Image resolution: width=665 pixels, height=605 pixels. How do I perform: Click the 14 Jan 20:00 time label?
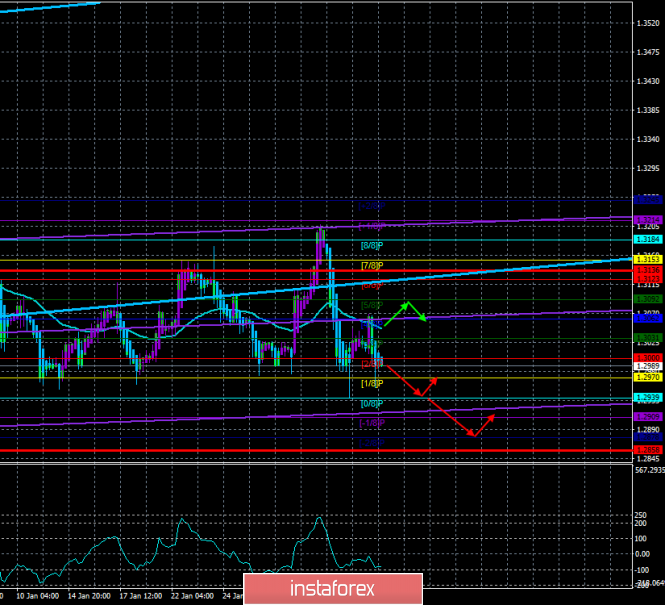tap(89, 596)
